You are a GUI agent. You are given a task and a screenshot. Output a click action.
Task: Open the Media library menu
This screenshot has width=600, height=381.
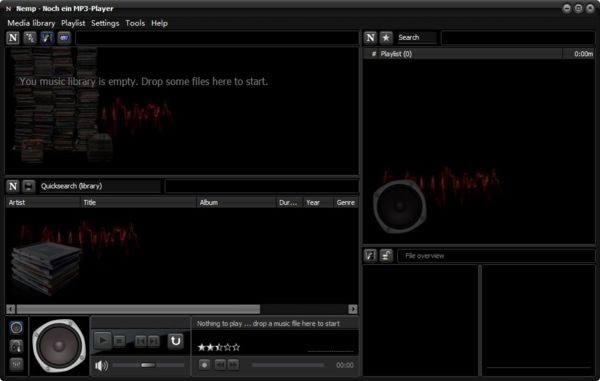(31, 23)
